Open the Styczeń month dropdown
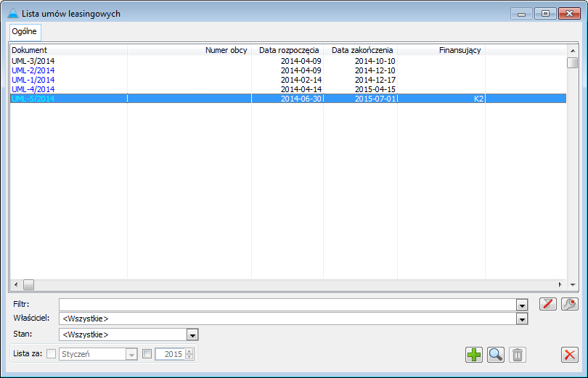 pos(131,354)
